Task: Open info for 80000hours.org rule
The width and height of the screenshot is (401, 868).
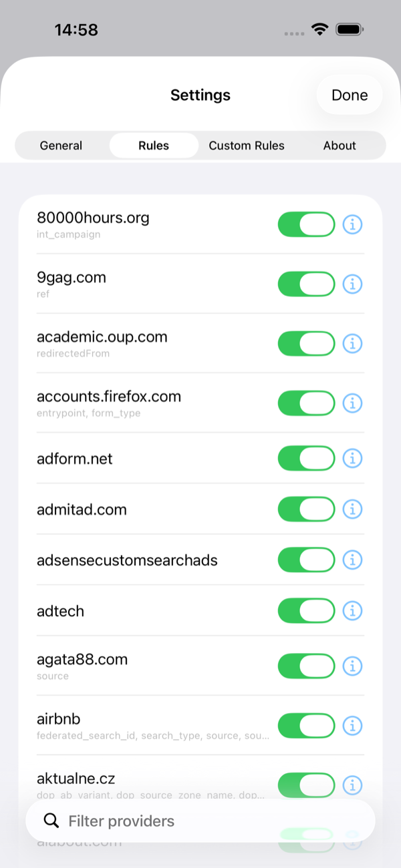Action: click(352, 224)
